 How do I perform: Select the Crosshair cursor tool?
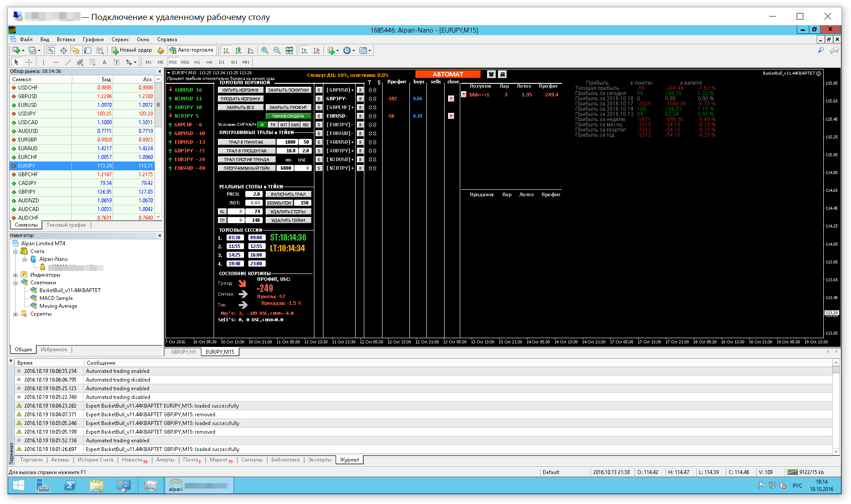pos(29,62)
